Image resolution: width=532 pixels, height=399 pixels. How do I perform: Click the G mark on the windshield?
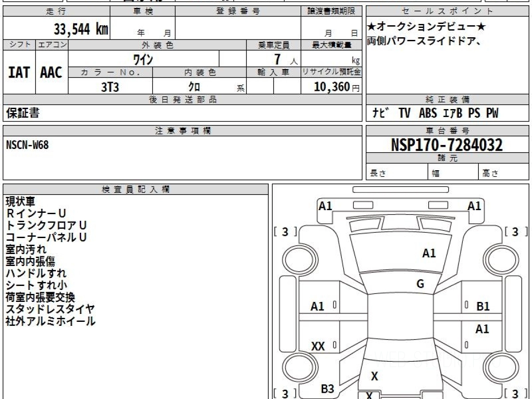pos(420,284)
